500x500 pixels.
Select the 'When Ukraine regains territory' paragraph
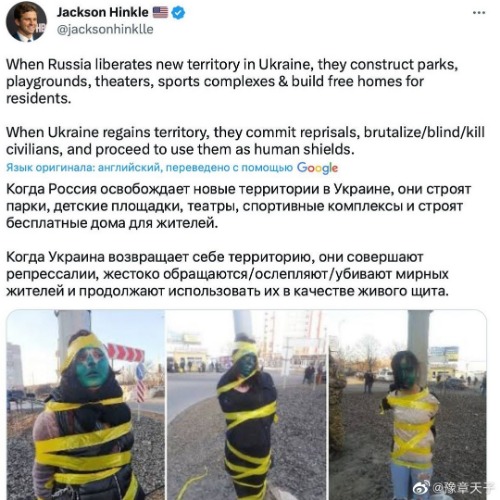[245, 141]
